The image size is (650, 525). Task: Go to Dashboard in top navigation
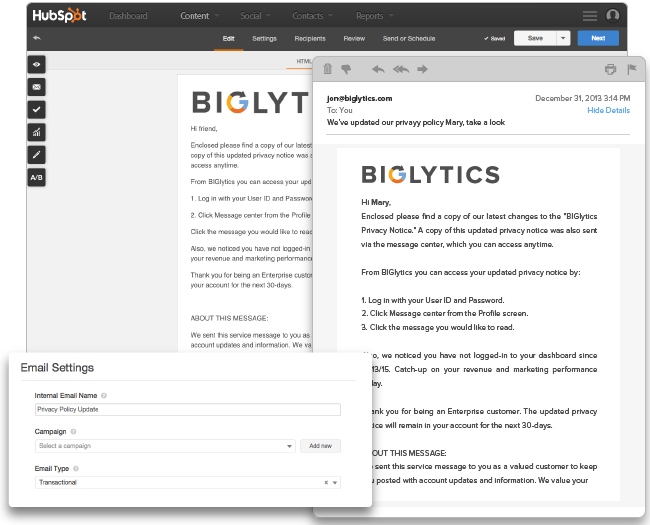[x=128, y=16]
